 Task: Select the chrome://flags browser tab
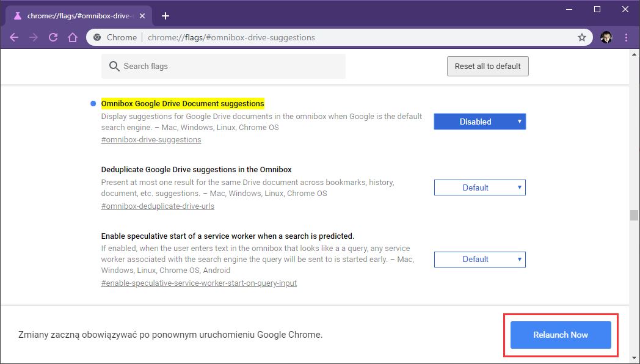tap(79, 16)
